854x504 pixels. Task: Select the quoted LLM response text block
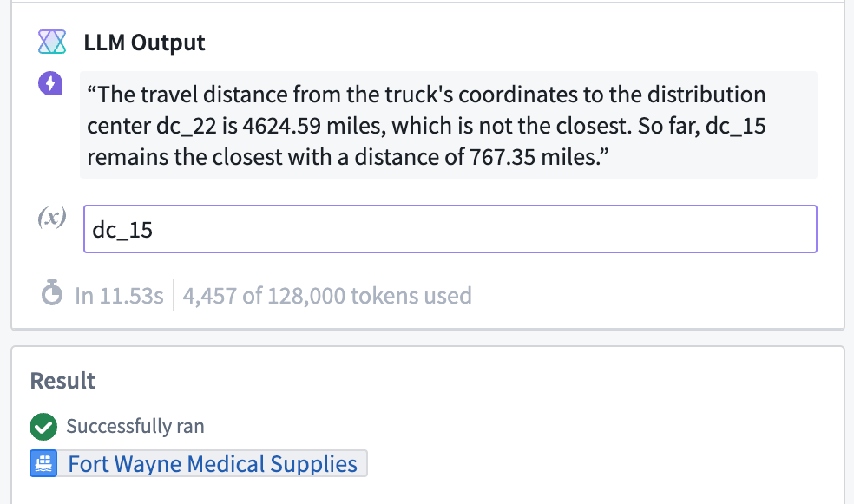click(x=448, y=125)
